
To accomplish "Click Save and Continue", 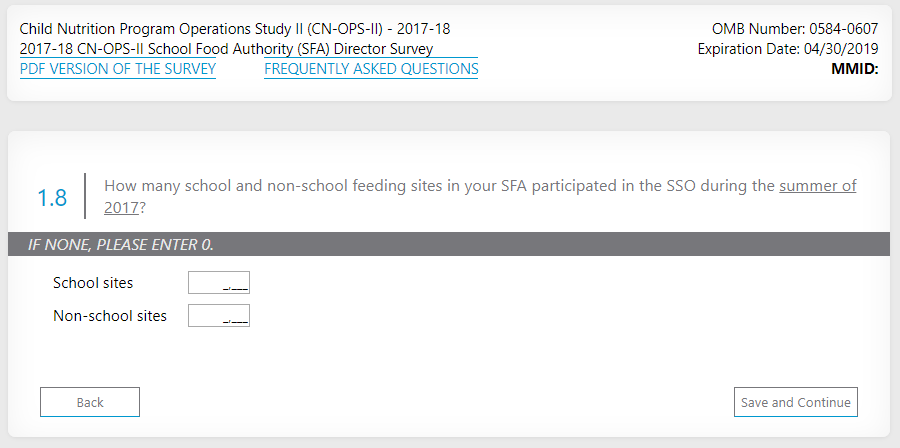I will 795,402.
